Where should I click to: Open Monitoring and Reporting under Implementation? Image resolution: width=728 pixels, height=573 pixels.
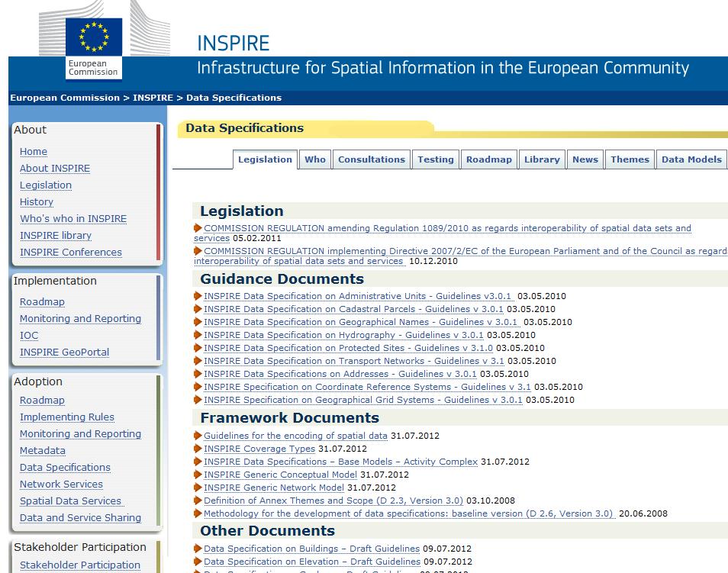tap(80, 319)
